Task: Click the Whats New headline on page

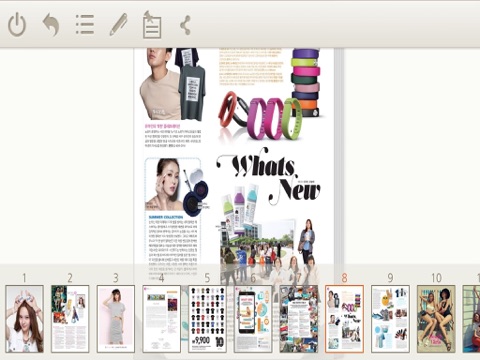Action: pyautogui.click(x=268, y=177)
